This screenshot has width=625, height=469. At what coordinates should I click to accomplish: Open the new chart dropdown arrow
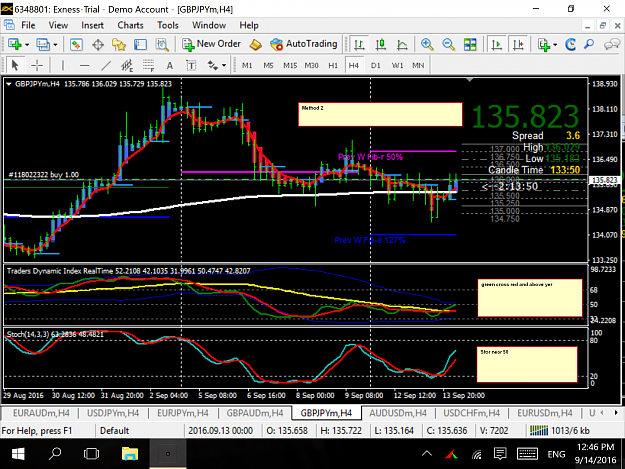pos(27,45)
